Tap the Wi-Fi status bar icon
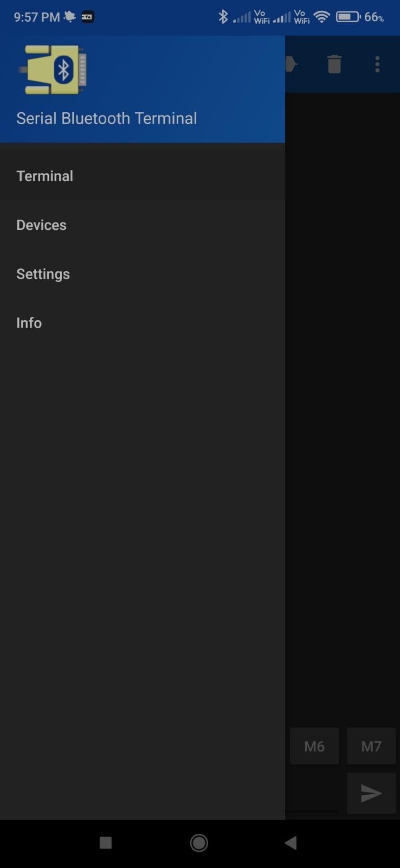This screenshot has height=868, width=400. pyautogui.click(x=321, y=17)
